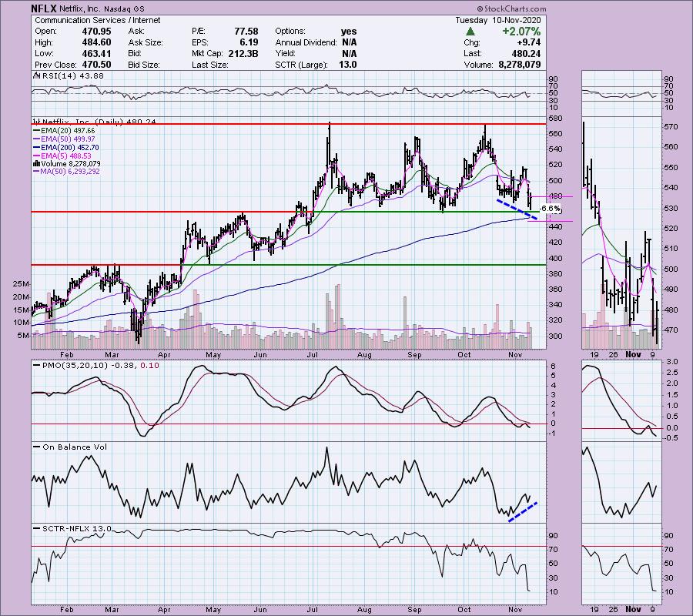Click the Last price 480.24
693x616 pixels.
[x=525, y=53]
